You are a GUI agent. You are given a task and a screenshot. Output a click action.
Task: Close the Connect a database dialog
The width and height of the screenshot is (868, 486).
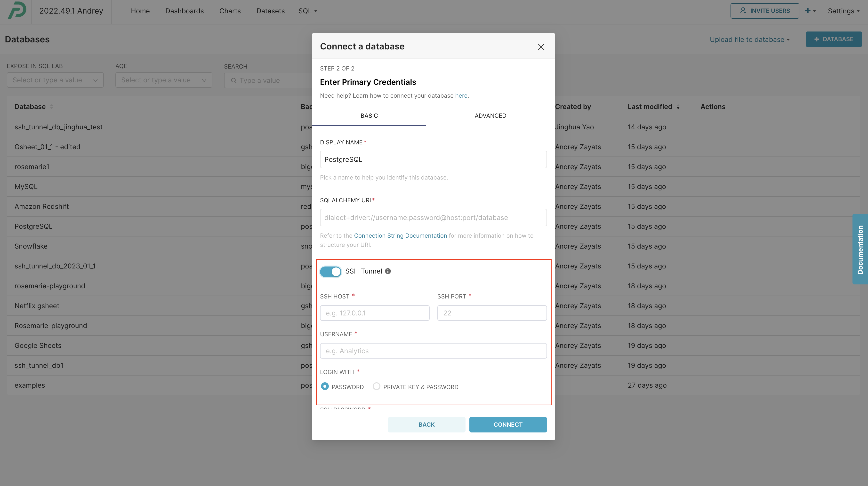click(x=541, y=47)
